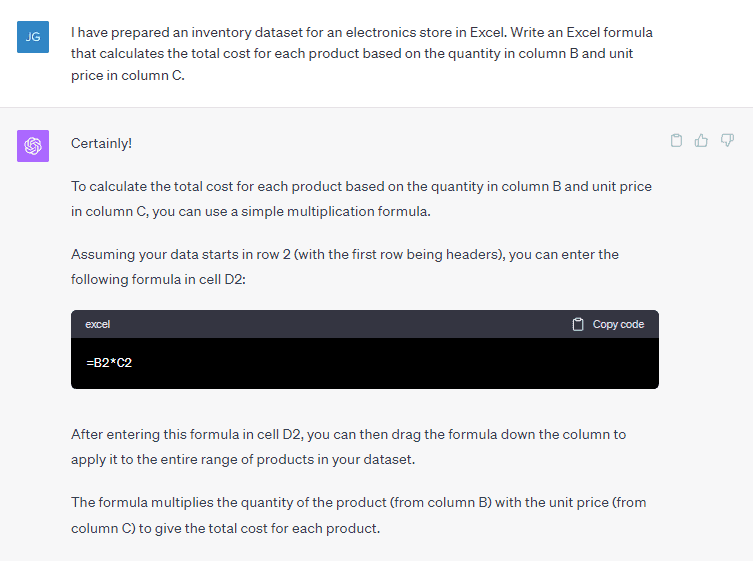Image resolution: width=753 pixels, height=561 pixels.
Task: Click the paragraph starting After entering this formula
Action: coord(349,447)
